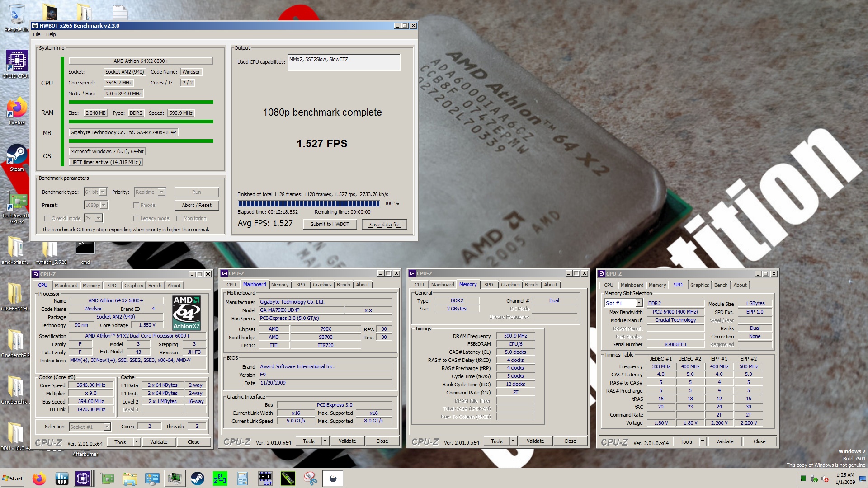Click the benchmark progress bar at 100%

[308, 204]
